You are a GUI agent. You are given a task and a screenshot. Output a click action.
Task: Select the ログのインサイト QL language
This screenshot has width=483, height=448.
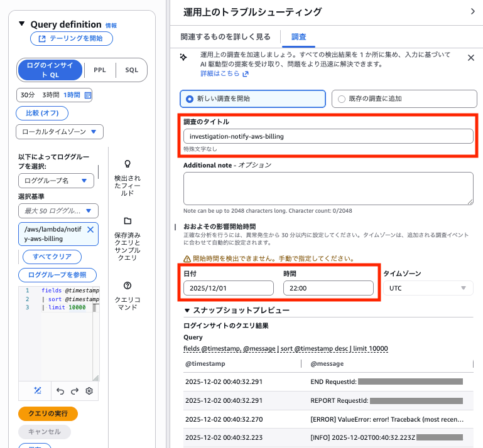50,70
